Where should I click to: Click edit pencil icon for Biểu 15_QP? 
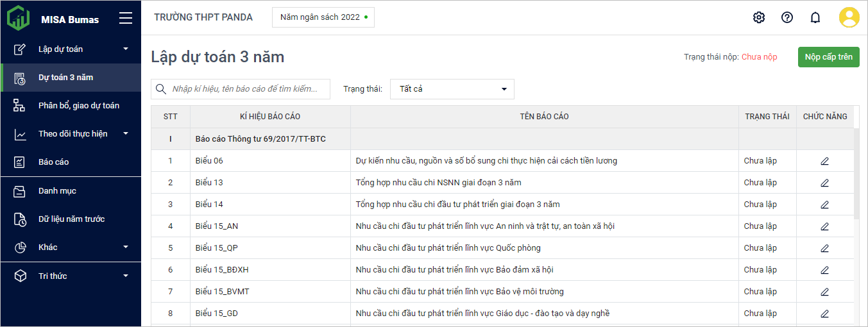(x=825, y=248)
